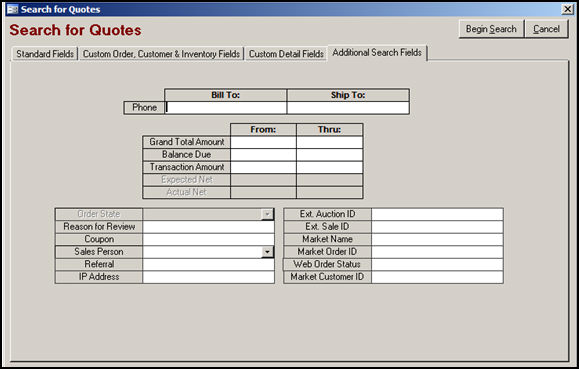Click Balance Due From field
This screenshot has width=579, height=369.
(x=263, y=155)
